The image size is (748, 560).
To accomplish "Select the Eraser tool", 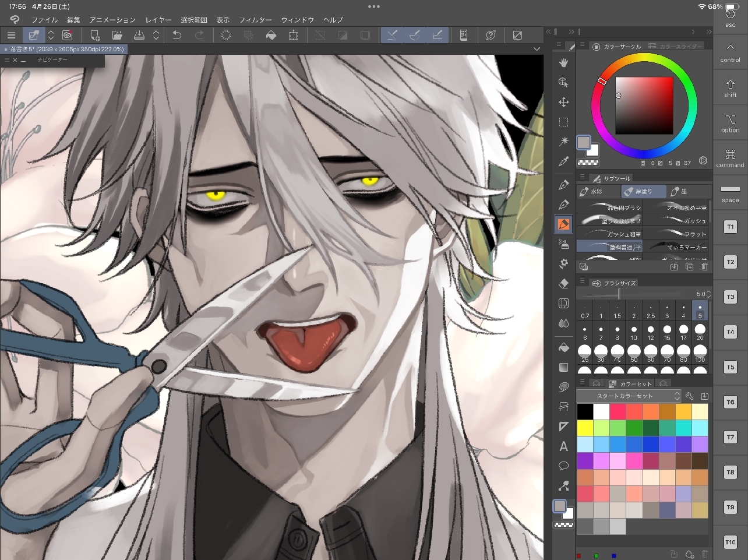I will (563, 284).
